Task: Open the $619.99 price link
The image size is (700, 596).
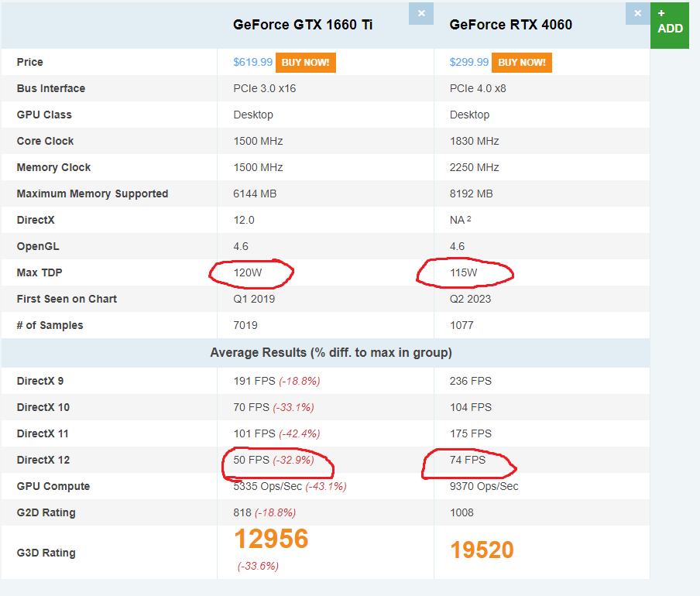Action: click(x=252, y=62)
